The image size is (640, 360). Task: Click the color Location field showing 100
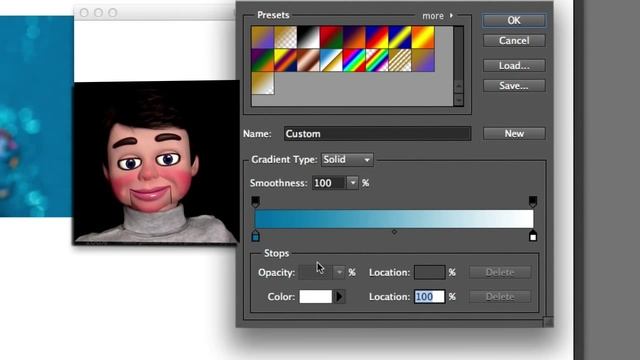tap(429, 297)
